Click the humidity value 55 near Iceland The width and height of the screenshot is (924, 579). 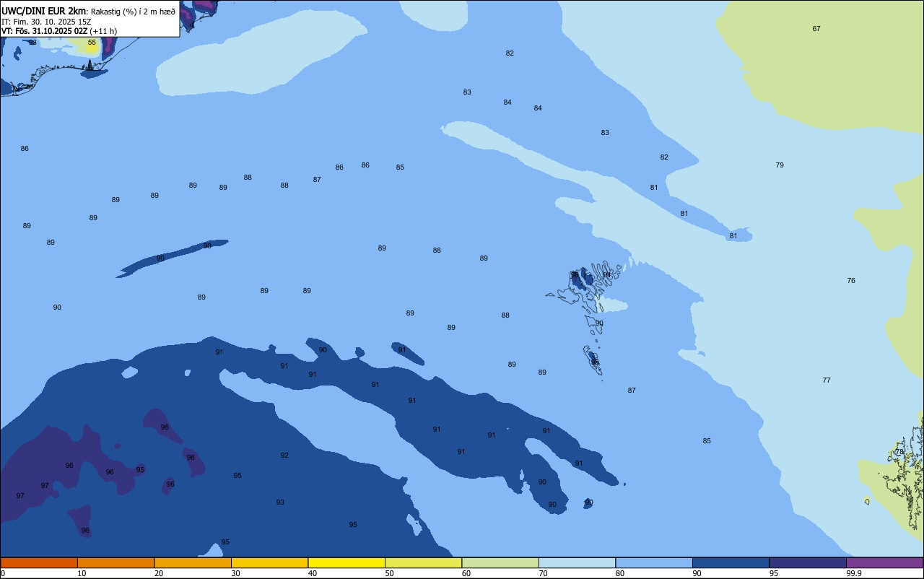pos(92,43)
